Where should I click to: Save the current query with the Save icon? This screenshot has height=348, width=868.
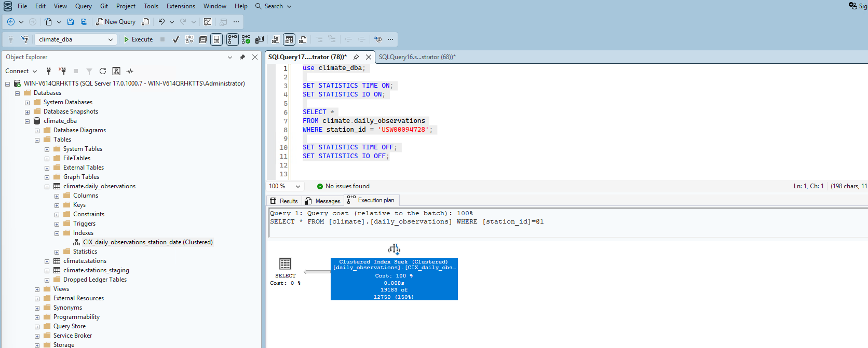tap(71, 22)
